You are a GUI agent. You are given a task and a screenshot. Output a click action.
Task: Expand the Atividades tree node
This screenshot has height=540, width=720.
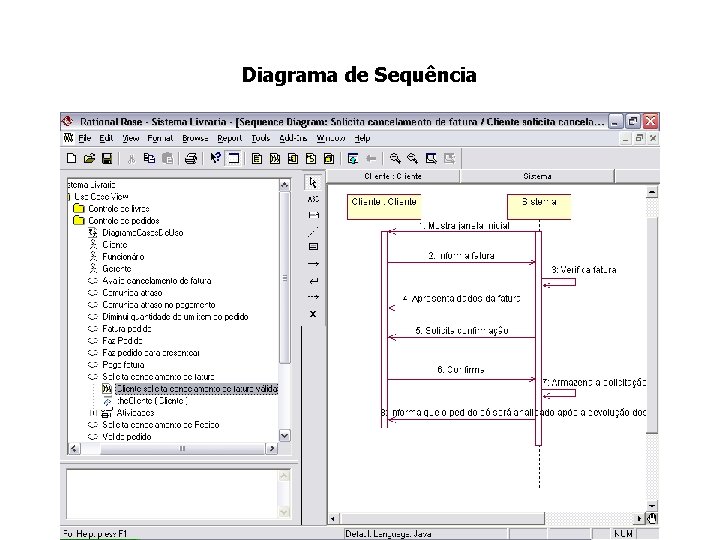coord(93,413)
